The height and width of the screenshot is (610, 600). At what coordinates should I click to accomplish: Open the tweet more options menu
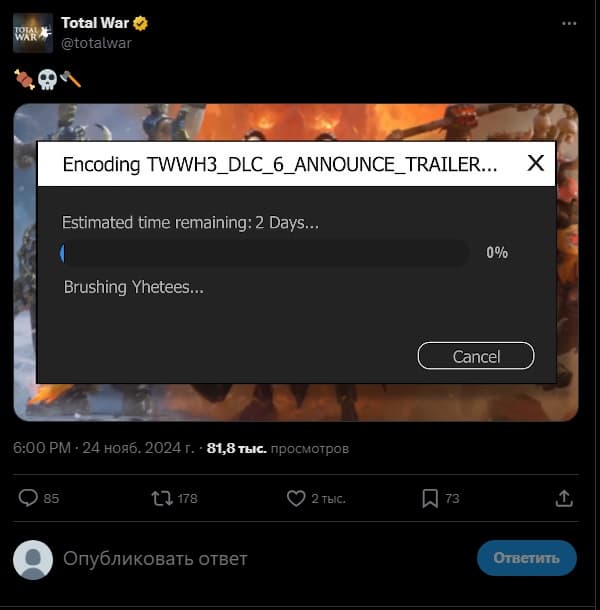coord(568,23)
